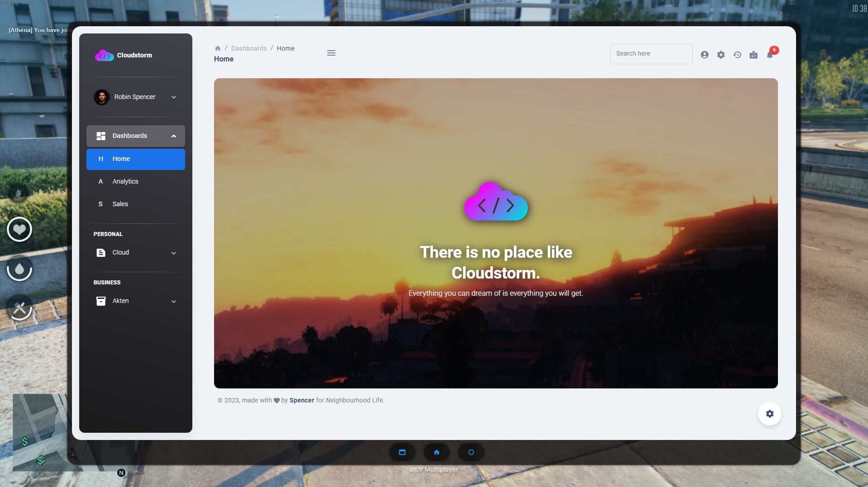This screenshot has width=868, height=487.
Task: Select Analytics in the sidebar
Action: coord(125,182)
